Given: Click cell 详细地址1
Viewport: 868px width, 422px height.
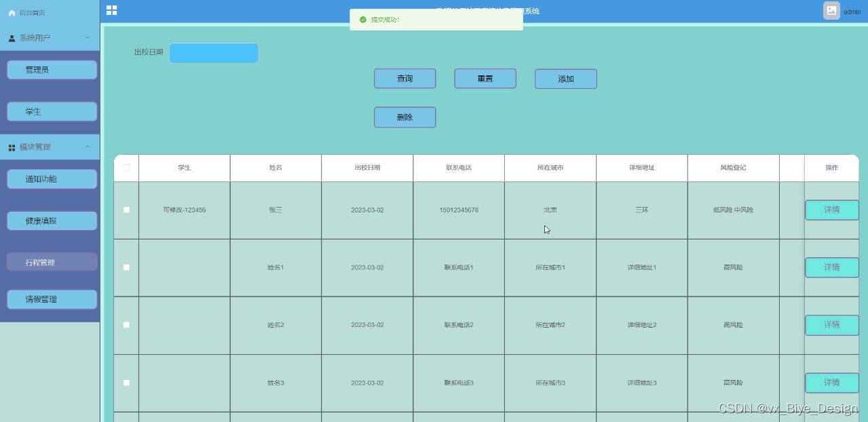Looking at the screenshot, I should (x=642, y=267).
